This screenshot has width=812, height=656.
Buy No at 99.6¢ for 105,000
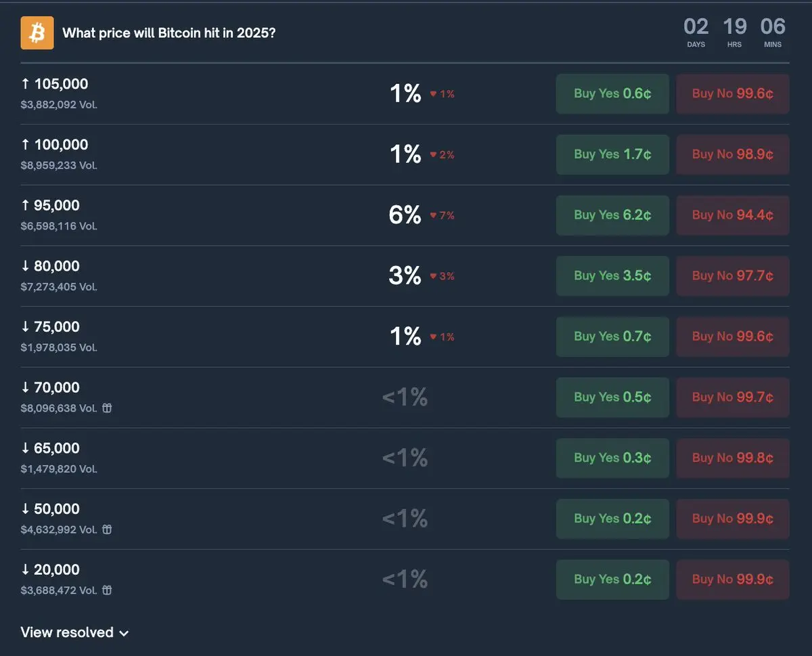pos(732,93)
